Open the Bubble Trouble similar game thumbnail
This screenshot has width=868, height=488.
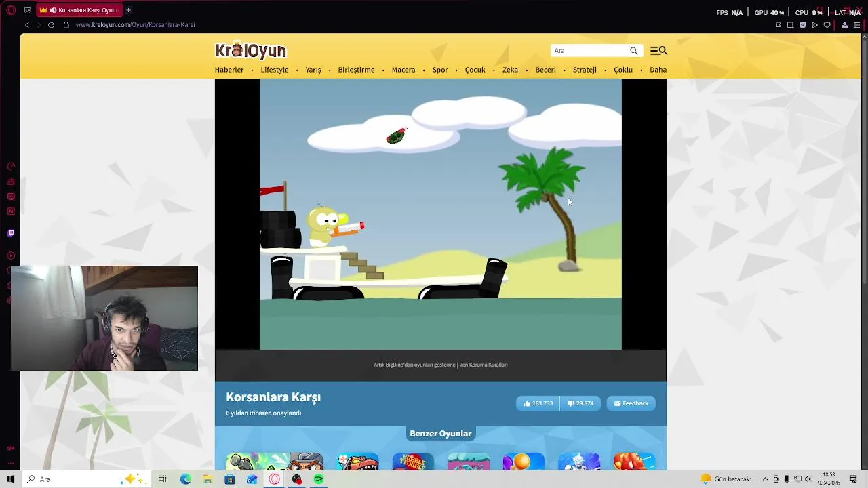(x=413, y=462)
